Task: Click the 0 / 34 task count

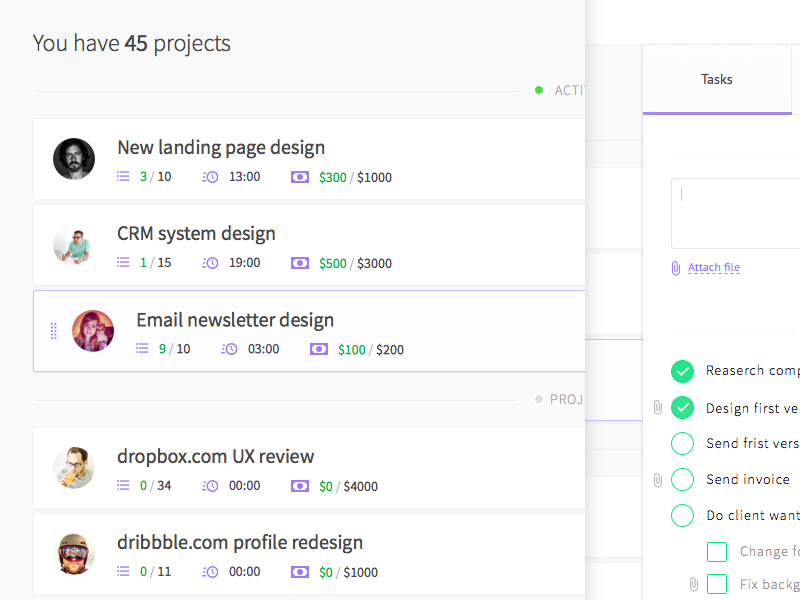Action: 156,485
